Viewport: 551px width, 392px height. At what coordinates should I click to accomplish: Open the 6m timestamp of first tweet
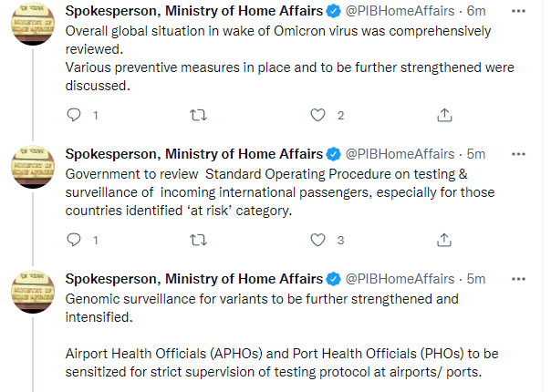(474, 12)
